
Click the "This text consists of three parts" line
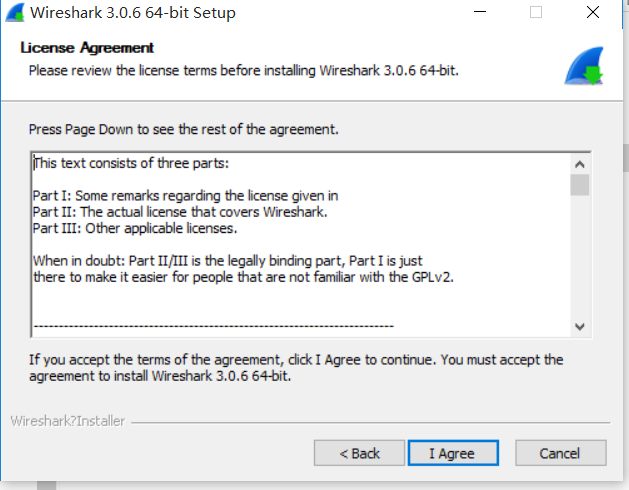point(132,163)
